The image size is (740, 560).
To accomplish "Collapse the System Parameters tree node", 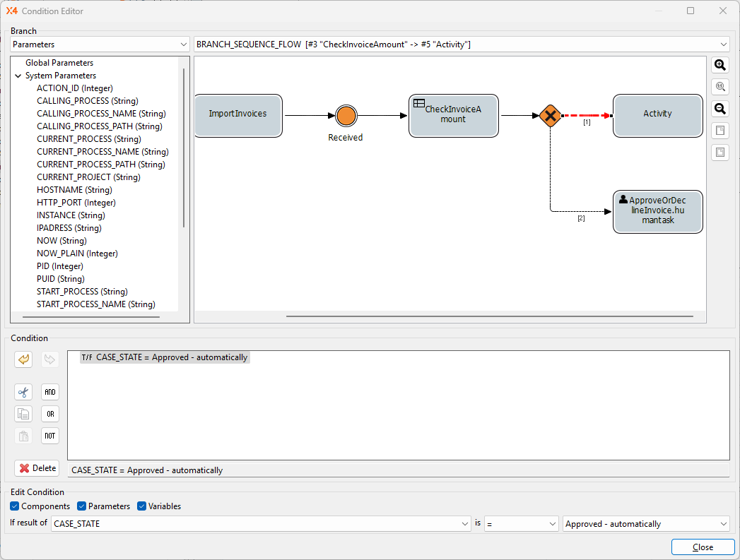I will coord(18,76).
